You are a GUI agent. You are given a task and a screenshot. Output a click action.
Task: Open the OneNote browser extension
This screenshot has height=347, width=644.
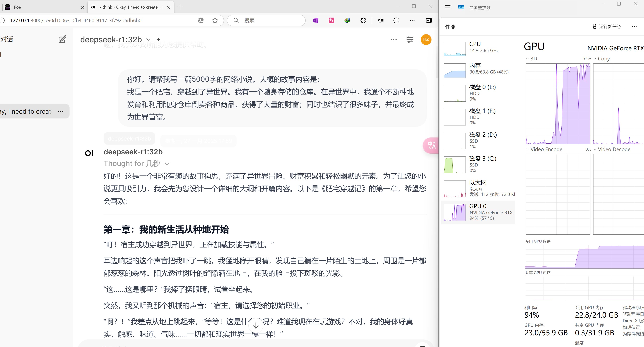[x=316, y=20]
